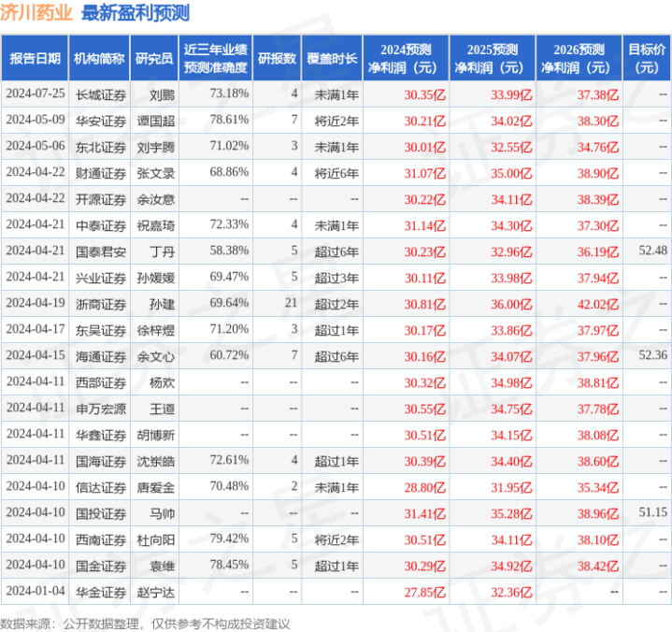Viewport: 672px width, 632px height.
Task: Select the 2026 forecast 38.39亿
Action: (598, 199)
